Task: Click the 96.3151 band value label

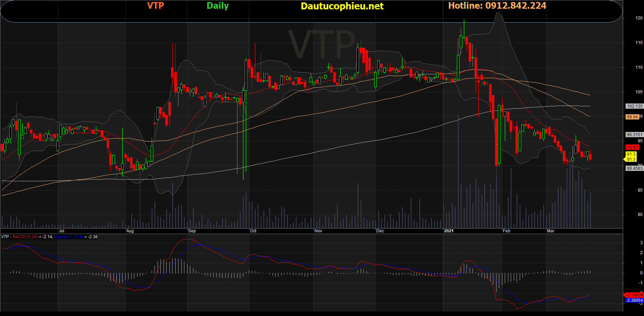Action: [634, 135]
